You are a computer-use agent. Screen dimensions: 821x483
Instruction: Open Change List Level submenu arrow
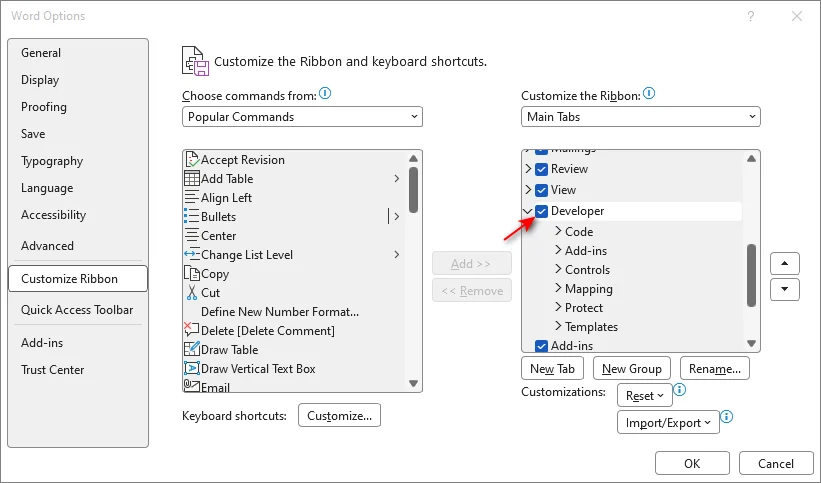point(397,255)
